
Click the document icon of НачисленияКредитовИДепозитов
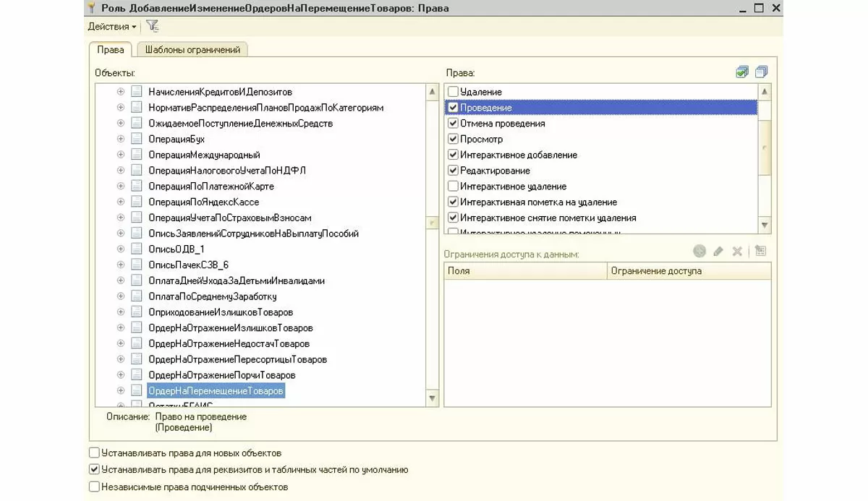point(137,92)
